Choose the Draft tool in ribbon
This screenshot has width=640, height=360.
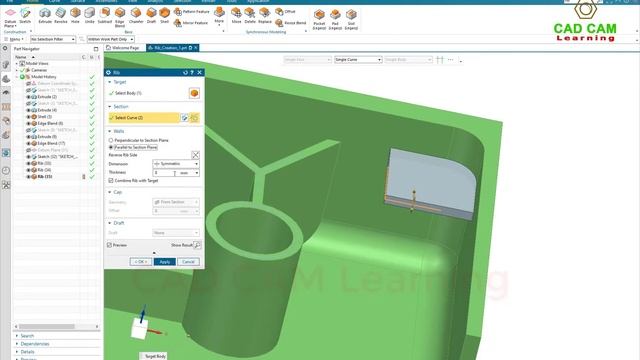151,16
